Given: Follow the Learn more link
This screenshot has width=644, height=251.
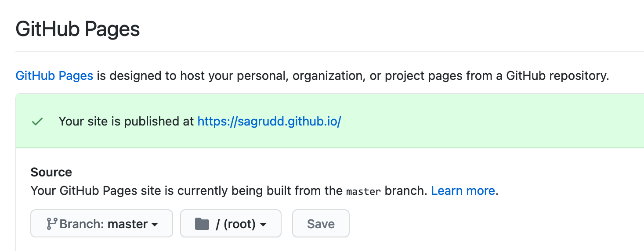Looking at the screenshot, I should 463,191.
